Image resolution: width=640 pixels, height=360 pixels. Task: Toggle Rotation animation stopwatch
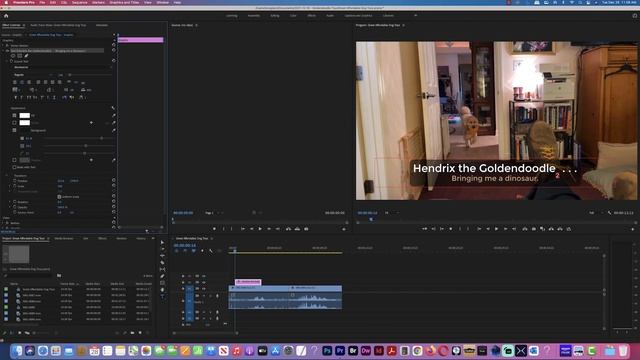[14, 202]
